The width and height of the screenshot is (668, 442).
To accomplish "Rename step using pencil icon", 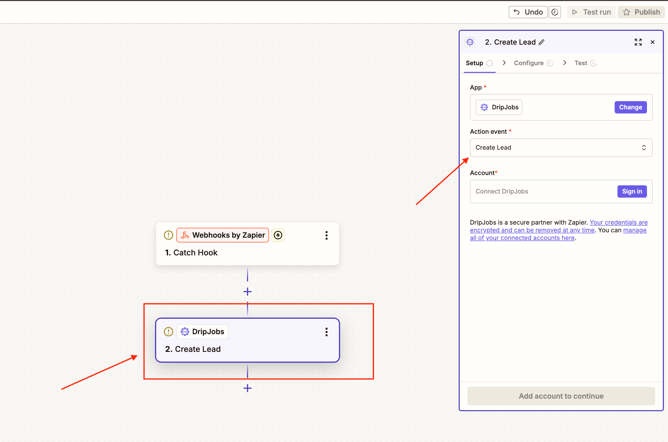I will coord(541,42).
